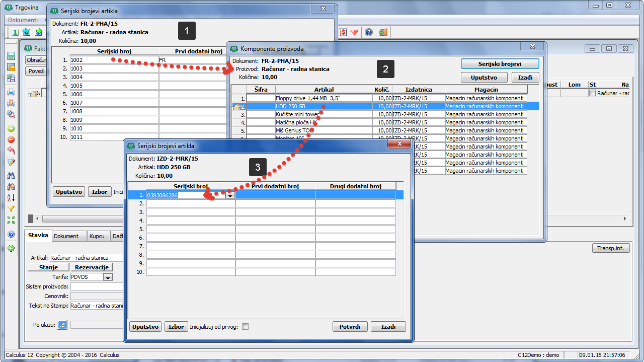The image size is (644, 362).
Task: Click the green number 1 toolbar icon
Action: click(x=15, y=32)
